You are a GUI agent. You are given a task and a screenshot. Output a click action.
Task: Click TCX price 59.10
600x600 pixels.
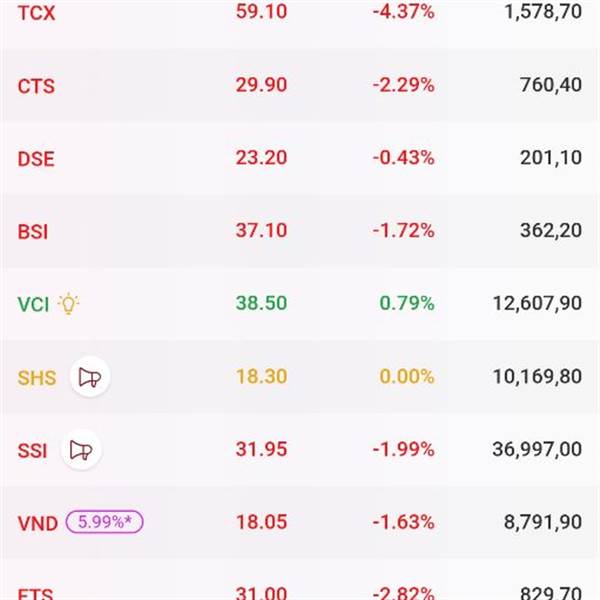(x=261, y=12)
